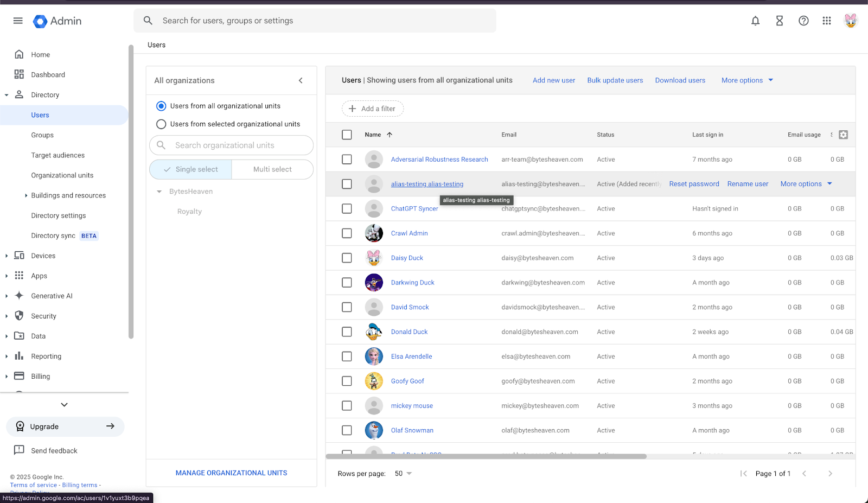The width and height of the screenshot is (868, 503).
Task: Click Manage Organizational Units button
Action: (232, 473)
